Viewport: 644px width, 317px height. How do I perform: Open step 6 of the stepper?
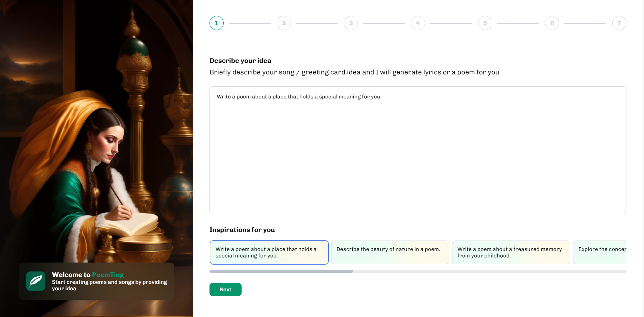(552, 23)
